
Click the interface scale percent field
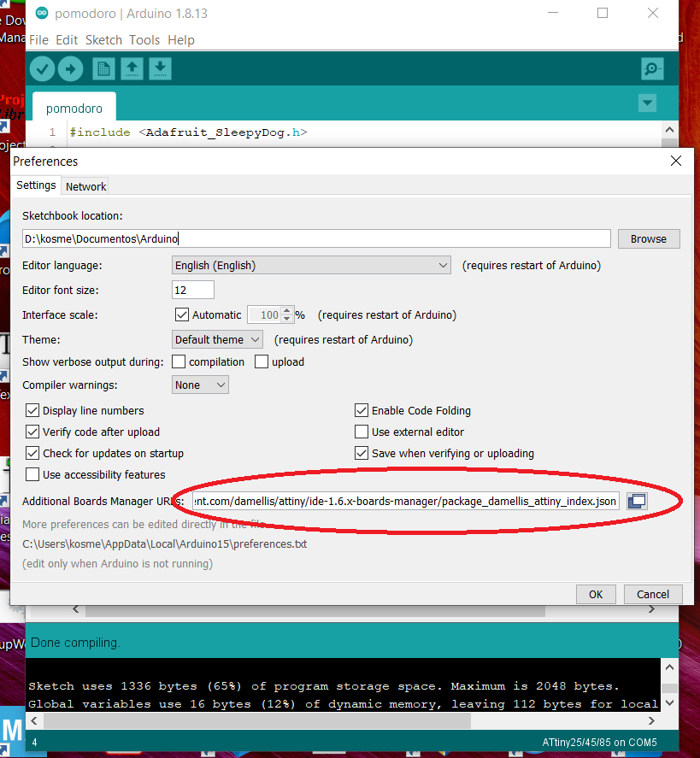pyautogui.click(x=264, y=314)
